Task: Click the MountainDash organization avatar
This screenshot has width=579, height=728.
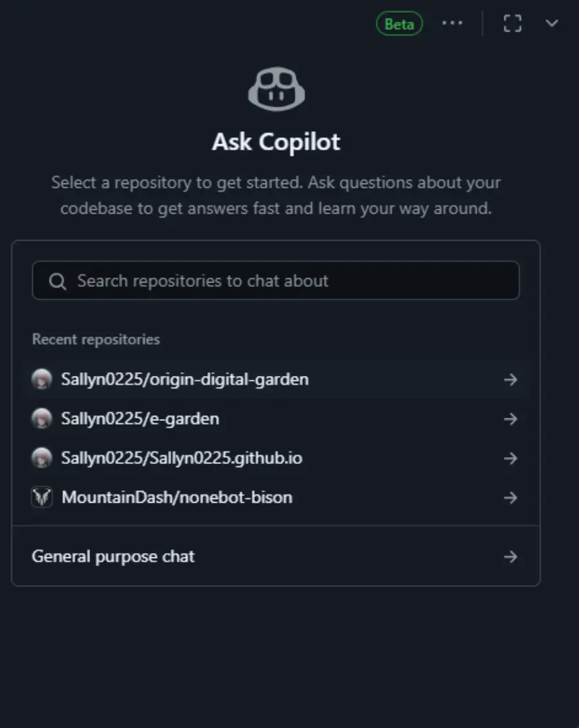Action: point(41,498)
